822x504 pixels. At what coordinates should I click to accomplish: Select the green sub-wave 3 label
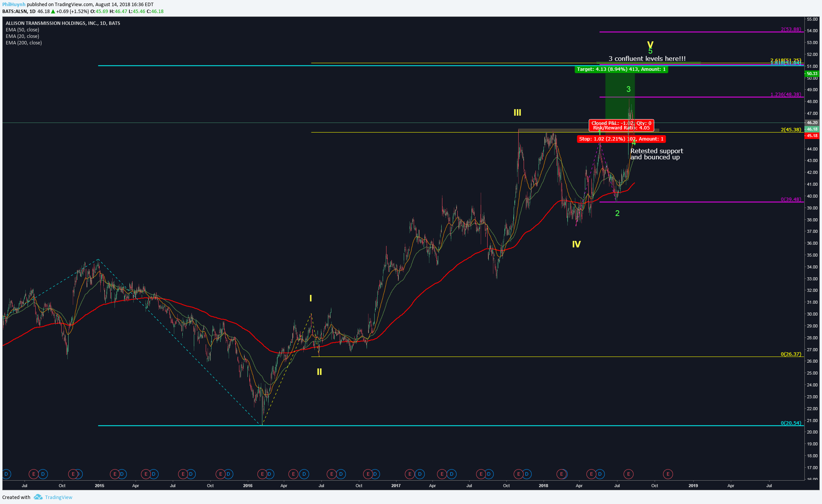click(628, 89)
